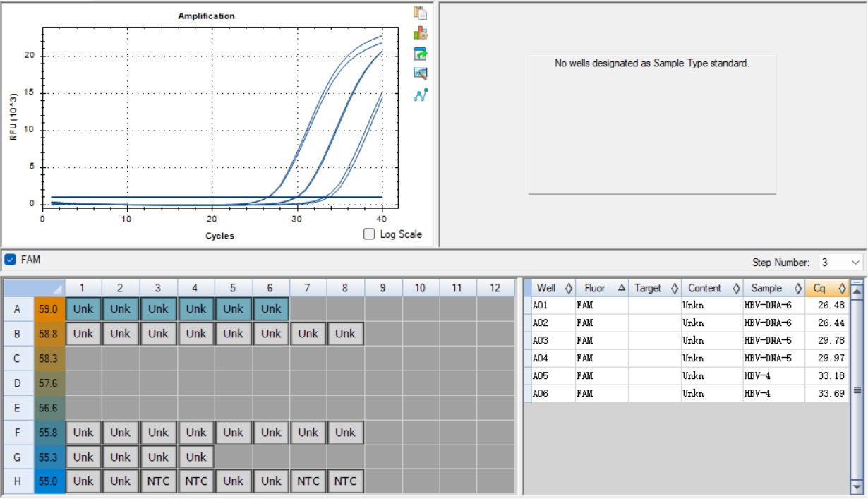Click Cq value 26.44
868x499 pixels.
[832, 323]
